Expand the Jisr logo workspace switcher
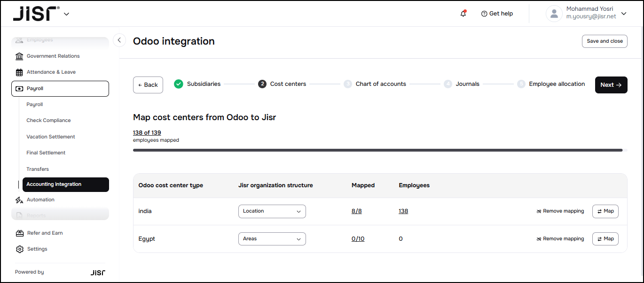This screenshot has height=283, width=644. [66, 14]
